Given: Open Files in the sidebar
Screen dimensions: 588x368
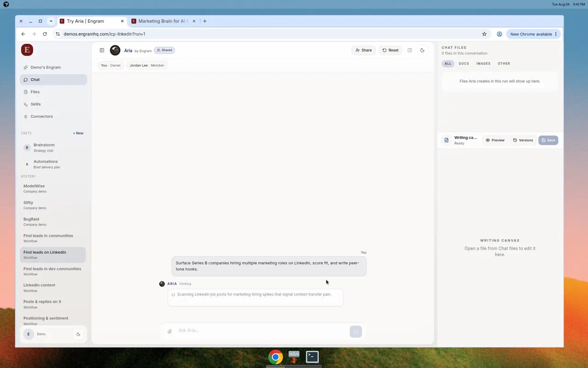Looking at the screenshot, I should (x=53, y=92).
